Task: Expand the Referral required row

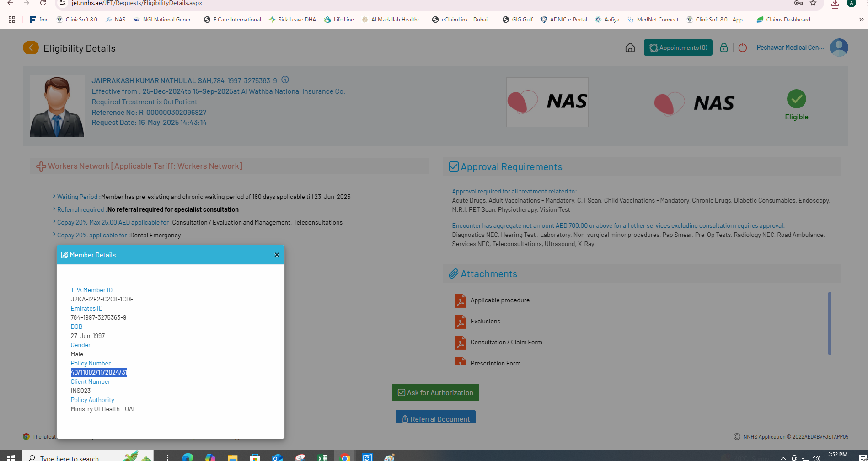Action: point(54,209)
